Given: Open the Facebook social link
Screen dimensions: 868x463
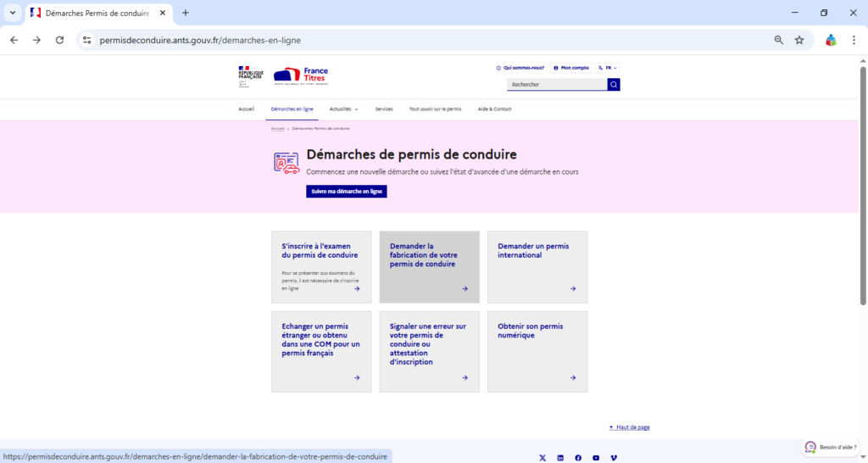Looking at the screenshot, I should (x=578, y=458).
